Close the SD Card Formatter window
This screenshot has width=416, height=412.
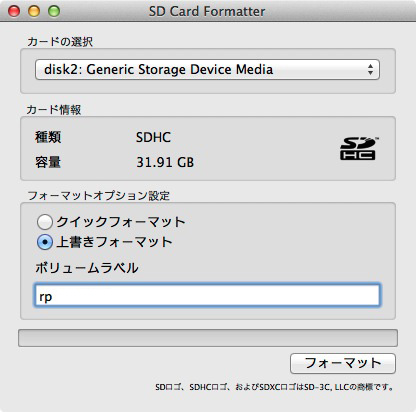coord(14,11)
